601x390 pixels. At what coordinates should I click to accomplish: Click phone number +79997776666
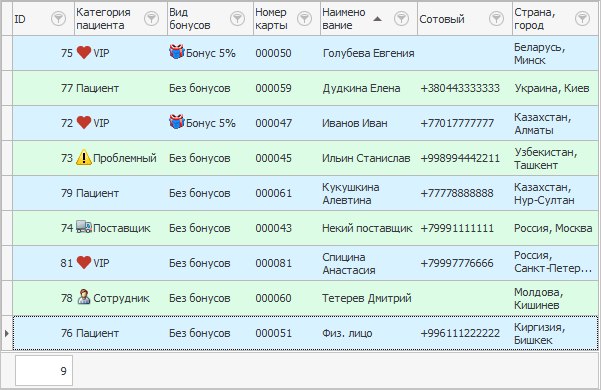coord(457,263)
